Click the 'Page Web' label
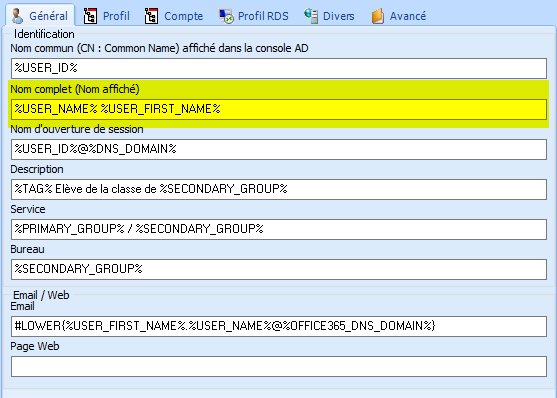The height and width of the screenshot is (398, 557). tap(35, 346)
